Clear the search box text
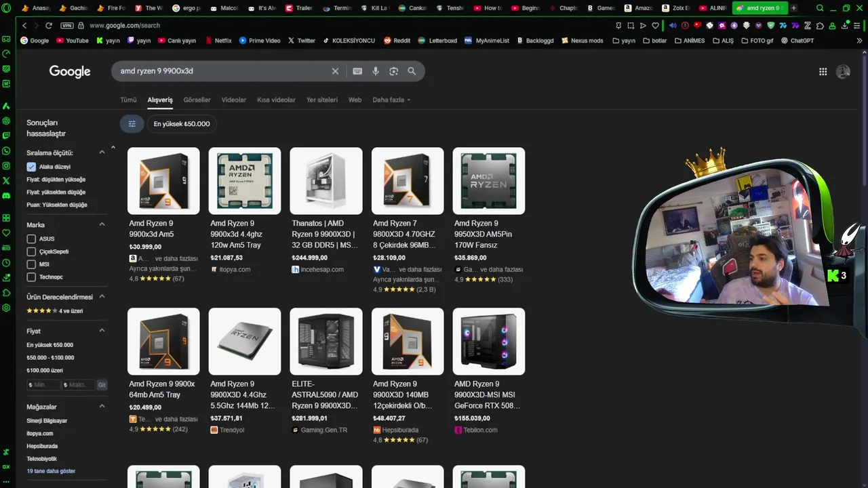Viewport: 868px width, 488px height. click(335, 71)
